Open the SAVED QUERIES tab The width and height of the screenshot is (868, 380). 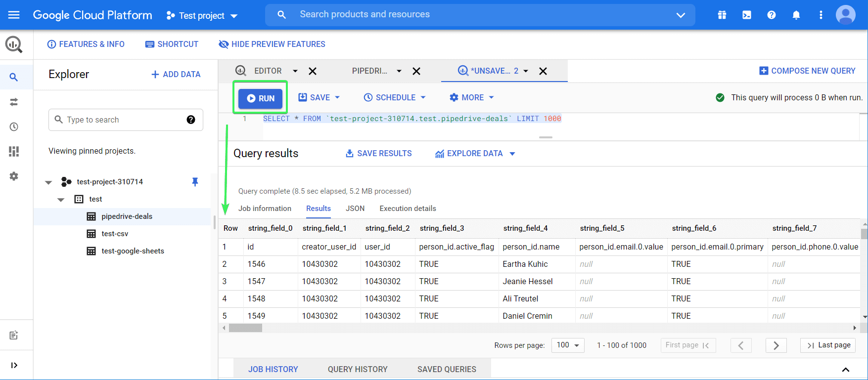click(447, 370)
